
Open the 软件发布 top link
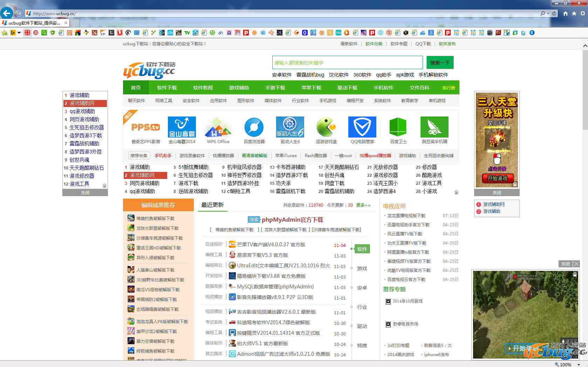[447, 44]
